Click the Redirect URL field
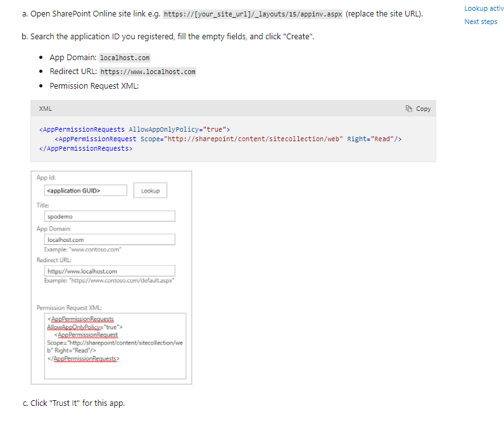Image resolution: width=504 pixels, height=423 pixels. pos(110,271)
